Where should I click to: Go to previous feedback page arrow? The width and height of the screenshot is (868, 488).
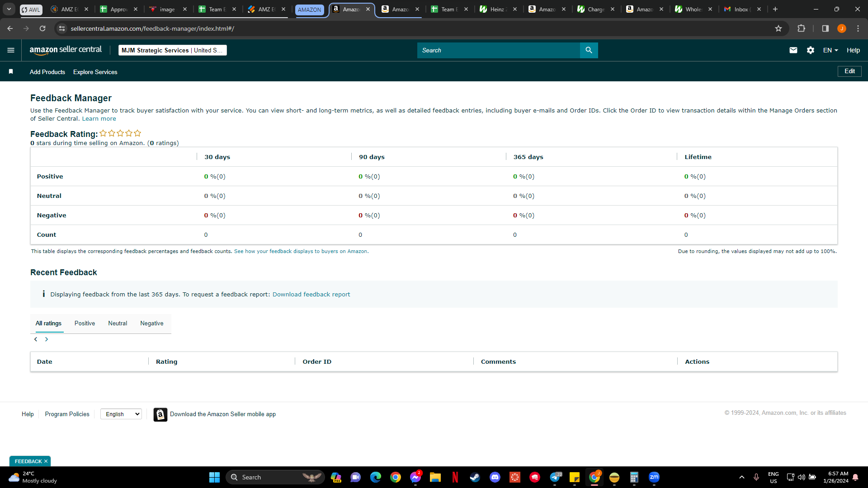[x=36, y=339]
